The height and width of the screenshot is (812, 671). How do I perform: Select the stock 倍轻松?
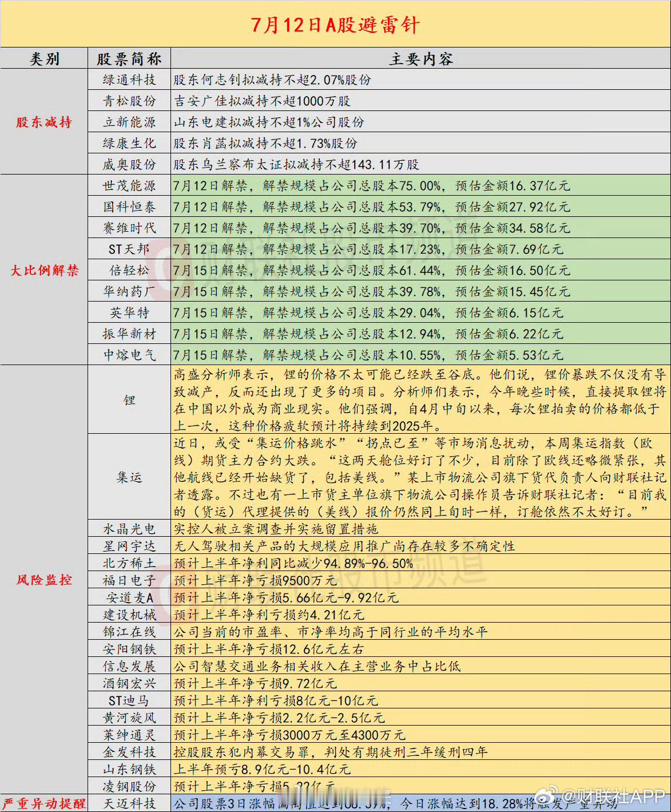(128, 270)
